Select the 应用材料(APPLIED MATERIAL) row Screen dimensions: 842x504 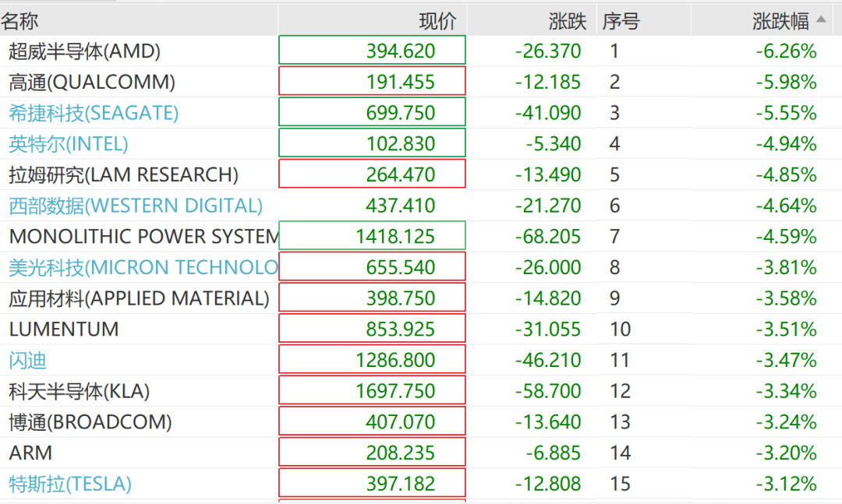point(421,298)
